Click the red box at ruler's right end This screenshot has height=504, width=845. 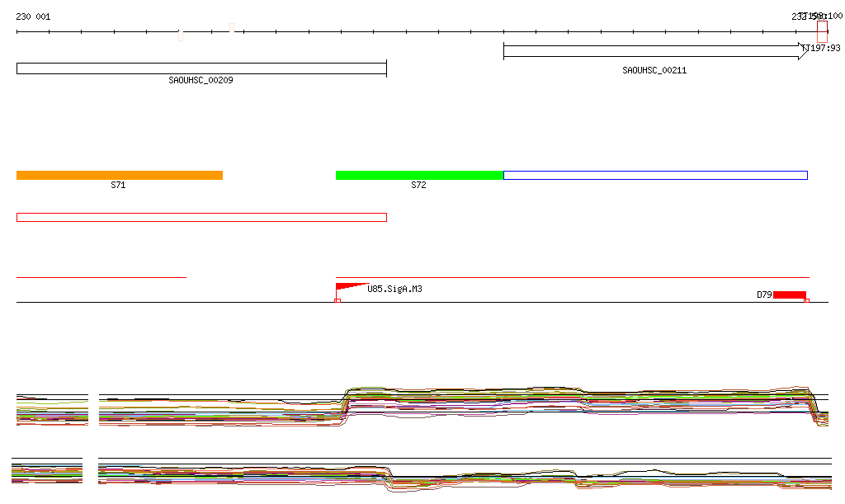tap(822, 31)
